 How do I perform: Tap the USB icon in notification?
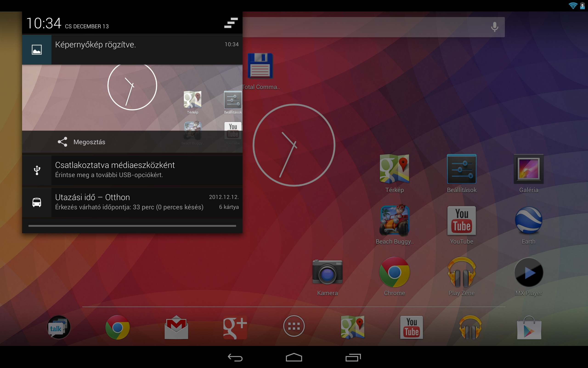click(37, 170)
